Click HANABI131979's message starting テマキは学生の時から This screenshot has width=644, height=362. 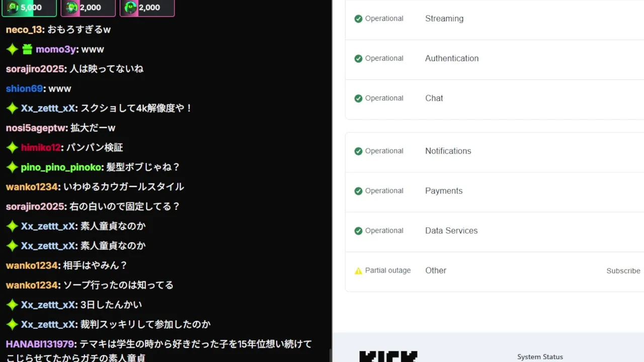click(159, 351)
